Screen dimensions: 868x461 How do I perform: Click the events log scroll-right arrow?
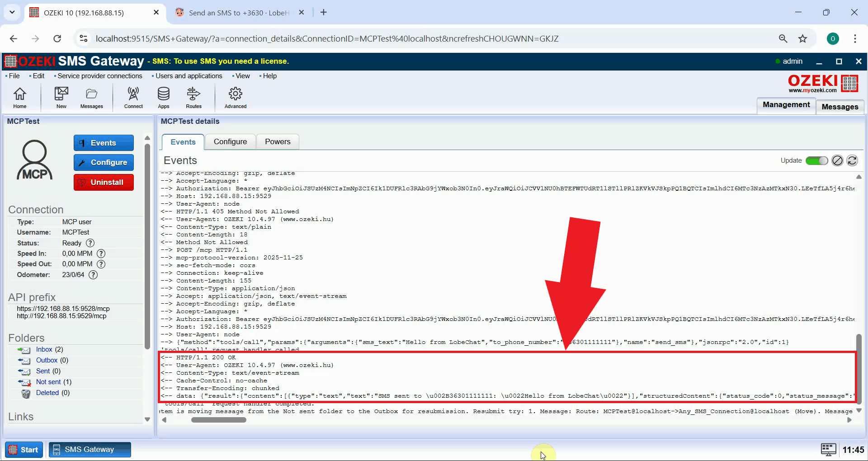click(849, 420)
